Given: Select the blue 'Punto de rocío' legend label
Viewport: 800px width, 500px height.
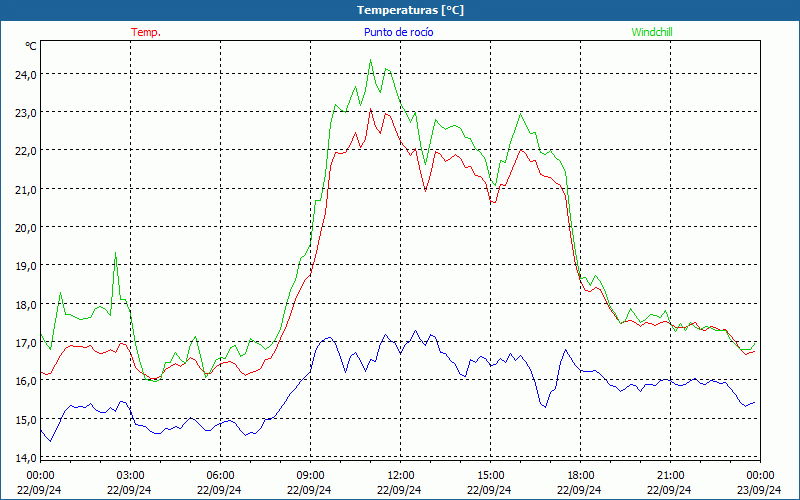Looking at the screenshot, I should [x=398, y=32].
